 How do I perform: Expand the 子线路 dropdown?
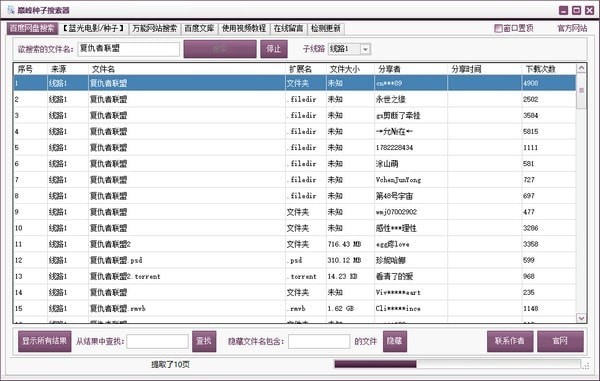tap(365, 49)
